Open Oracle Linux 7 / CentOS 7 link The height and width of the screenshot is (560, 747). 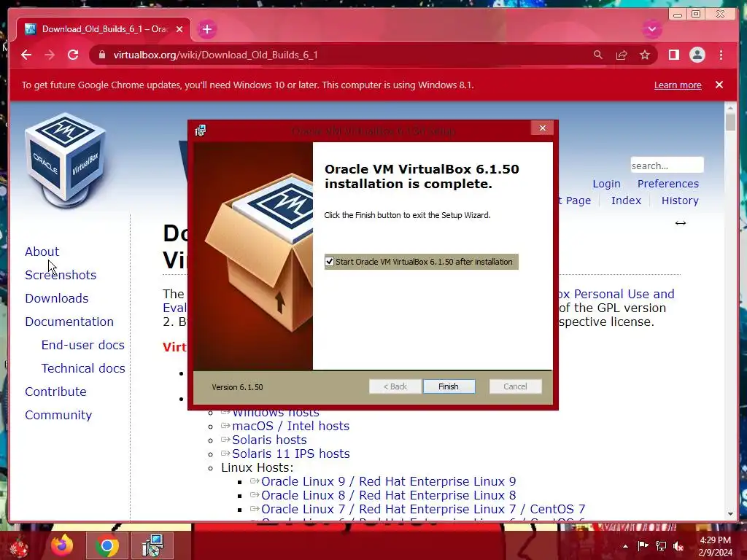coord(423,508)
